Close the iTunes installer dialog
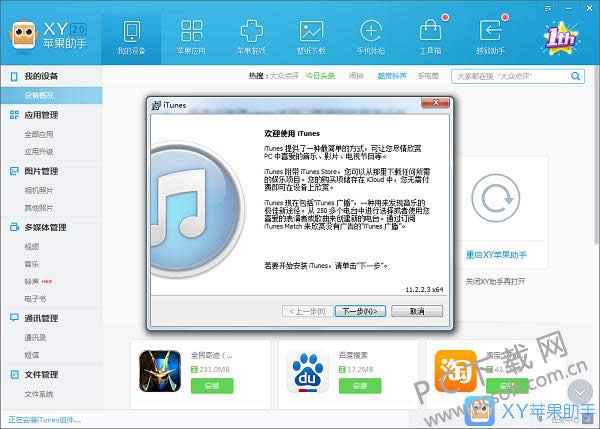 pos(435,103)
